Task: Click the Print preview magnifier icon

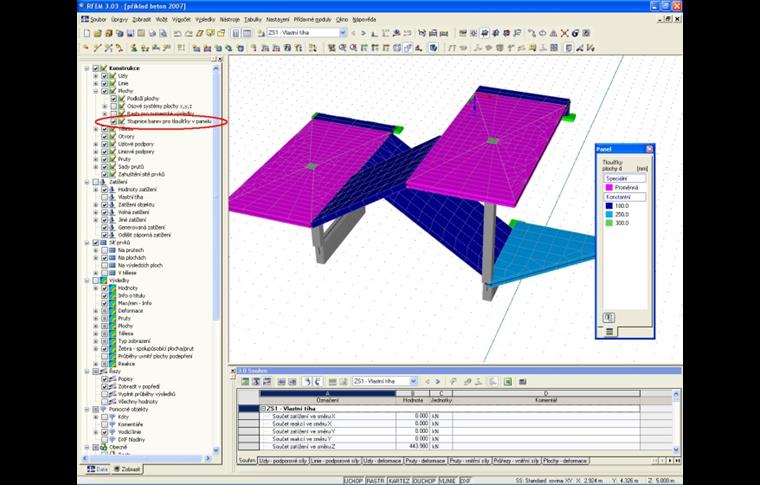Action: pos(163,33)
